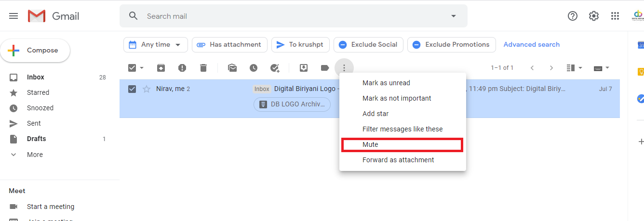644x221 pixels.
Task: Archive the selected conversation
Action: click(161, 68)
